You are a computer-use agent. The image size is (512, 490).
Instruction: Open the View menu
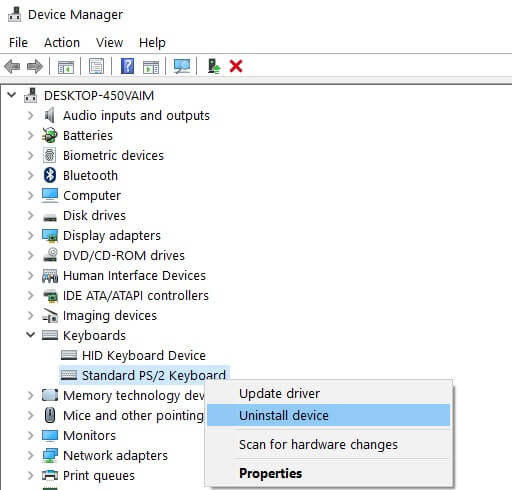click(x=109, y=43)
